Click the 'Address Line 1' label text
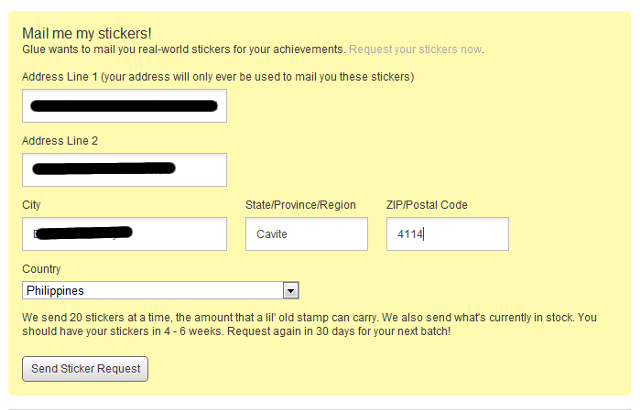640x410 pixels. pos(59,76)
